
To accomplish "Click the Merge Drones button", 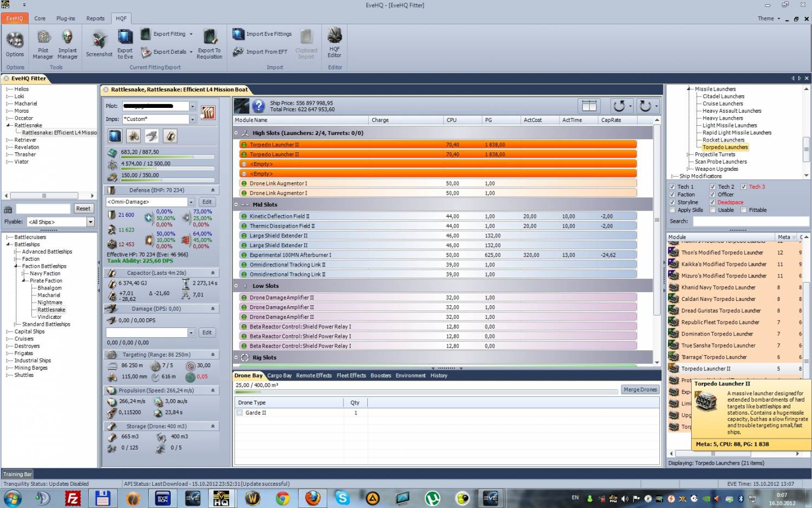I will point(640,389).
